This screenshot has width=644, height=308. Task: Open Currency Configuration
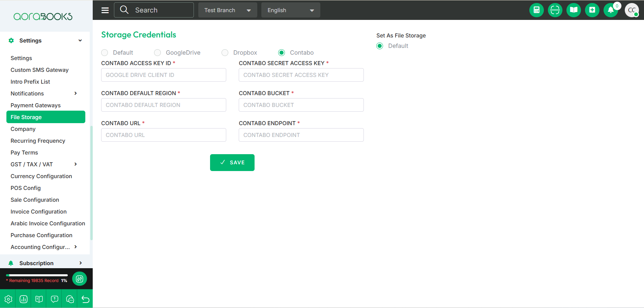click(41, 176)
